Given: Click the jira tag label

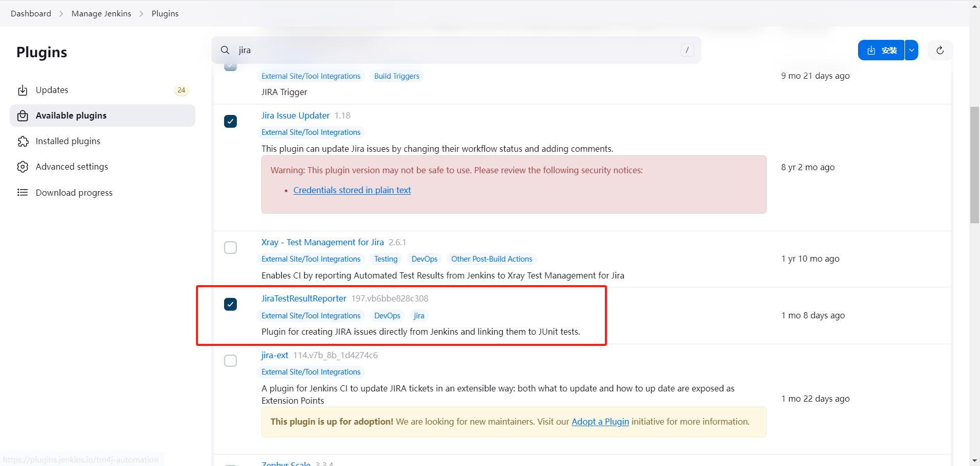Looking at the screenshot, I should 419,316.
